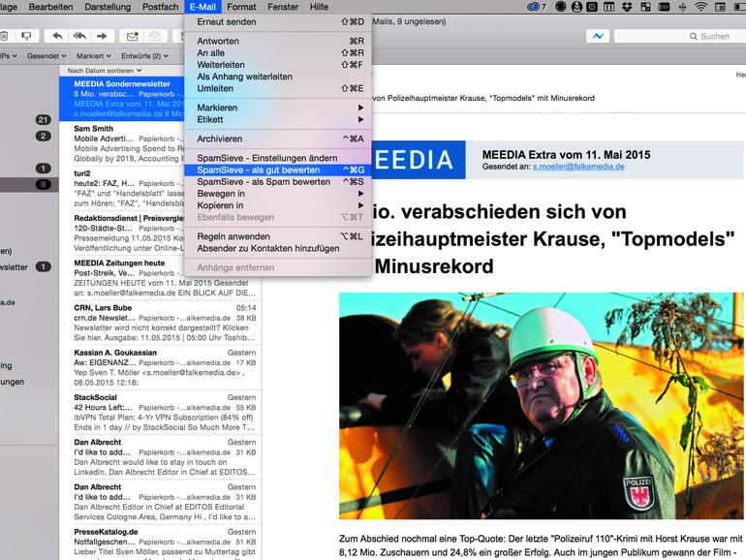Select the Kassian A. Goukassian message

[x=160, y=367]
